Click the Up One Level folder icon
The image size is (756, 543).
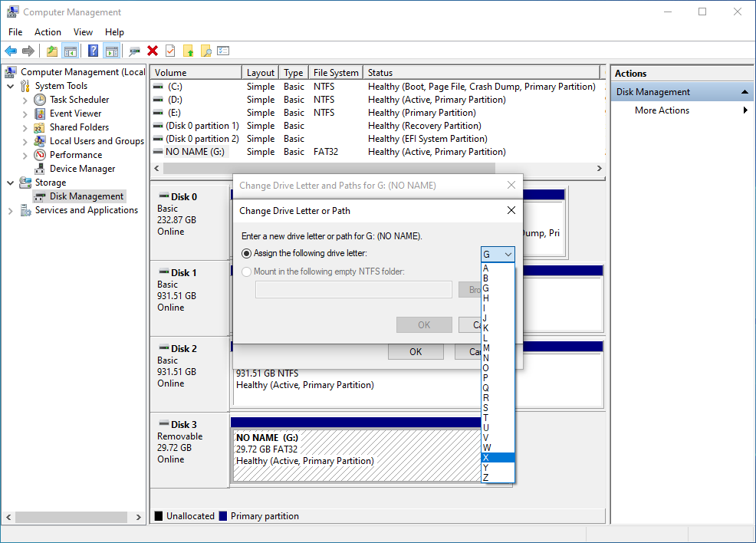tap(52, 51)
